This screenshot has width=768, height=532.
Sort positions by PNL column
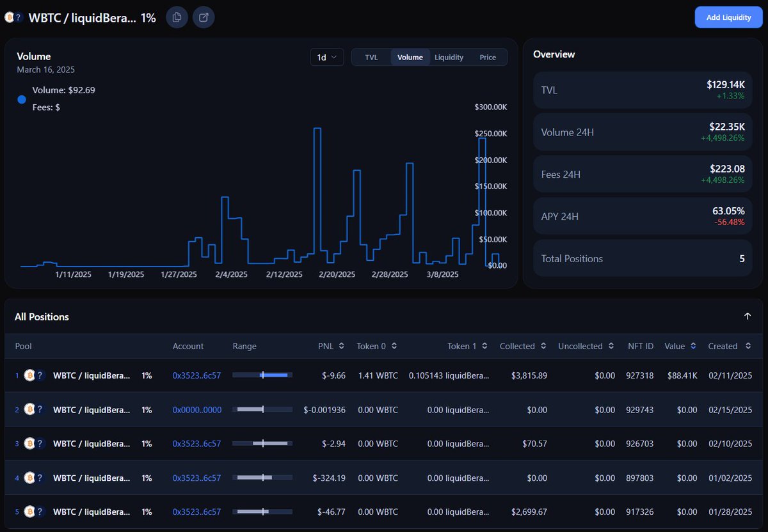[x=332, y=346]
